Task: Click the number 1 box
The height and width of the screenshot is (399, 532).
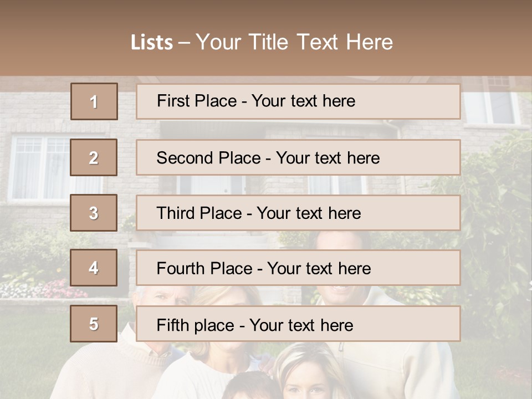Action: (94, 101)
